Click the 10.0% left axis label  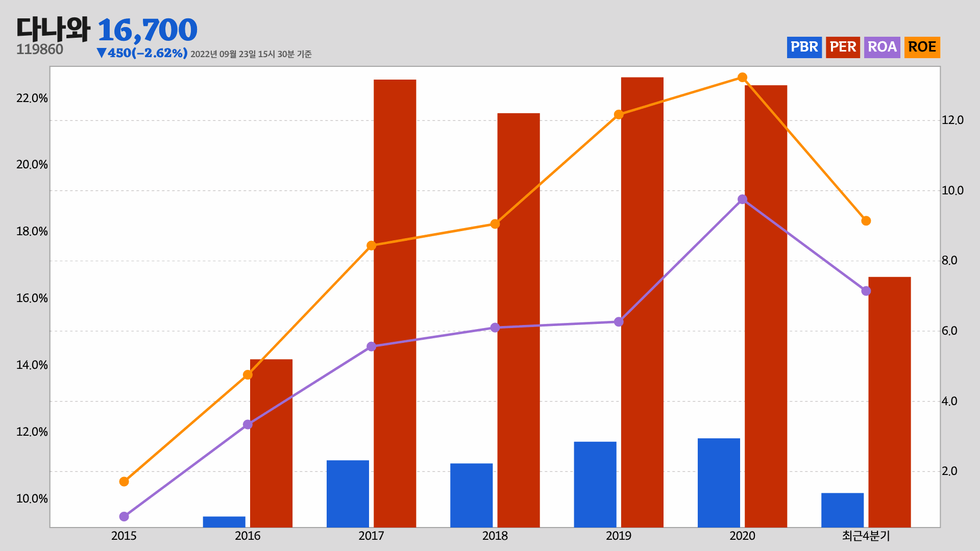(x=32, y=499)
